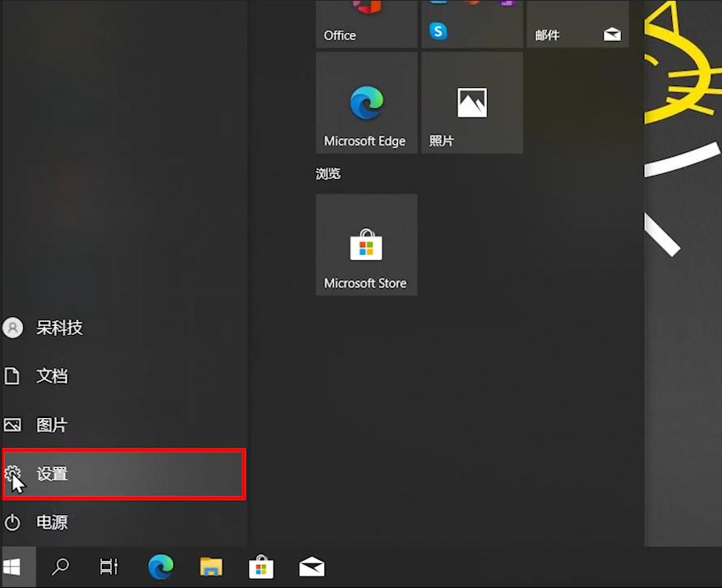
Task: Open Task View in the taskbar
Action: click(108, 567)
